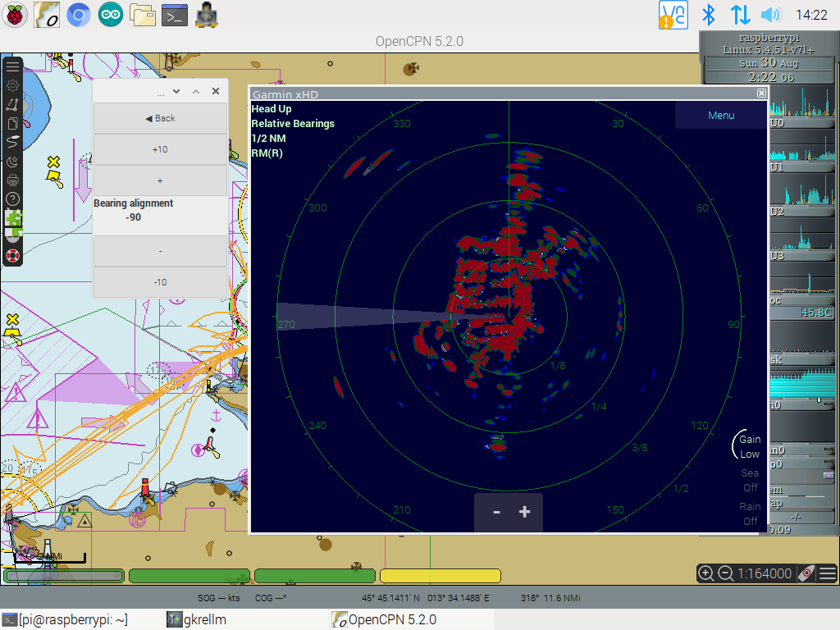Expand the dialog with the up chevron
Screen dimensions: 840x630
(195, 91)
